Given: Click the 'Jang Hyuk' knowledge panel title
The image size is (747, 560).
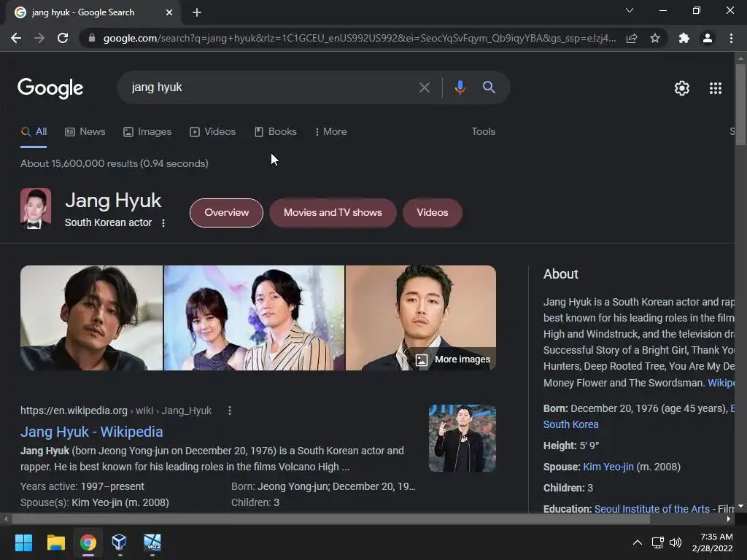Looking at the screenshot, I should (113, 201).
